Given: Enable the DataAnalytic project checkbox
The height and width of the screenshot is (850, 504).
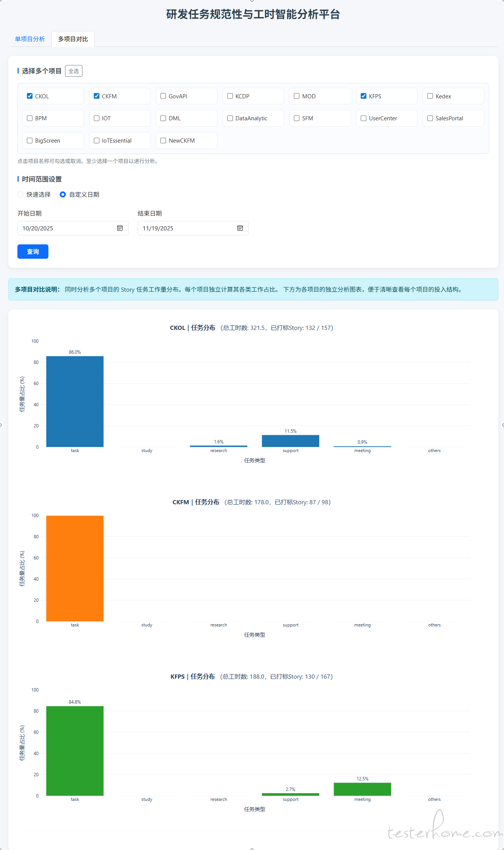Looking at the screenshot, I should [x=230, y=118].
